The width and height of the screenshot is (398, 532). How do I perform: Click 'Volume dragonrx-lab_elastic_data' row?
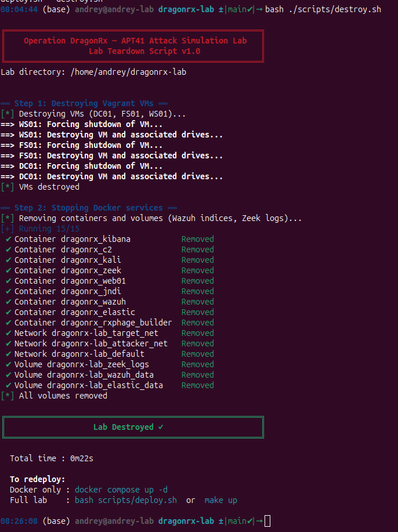[110, 385]
